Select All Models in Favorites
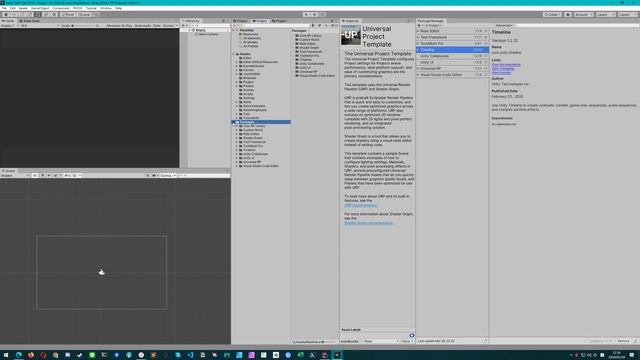The image size is (640, 360). point(251,42)
